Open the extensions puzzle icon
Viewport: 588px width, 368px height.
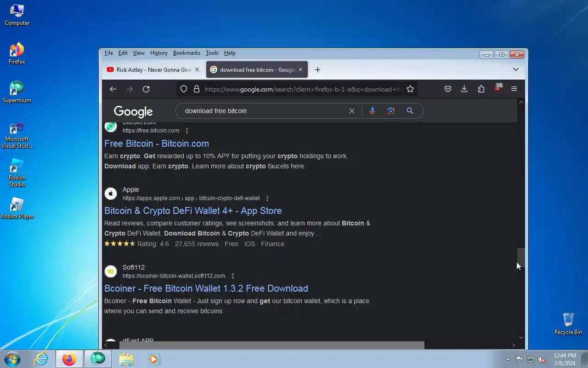pyautogui.click(x=481, y=89)
